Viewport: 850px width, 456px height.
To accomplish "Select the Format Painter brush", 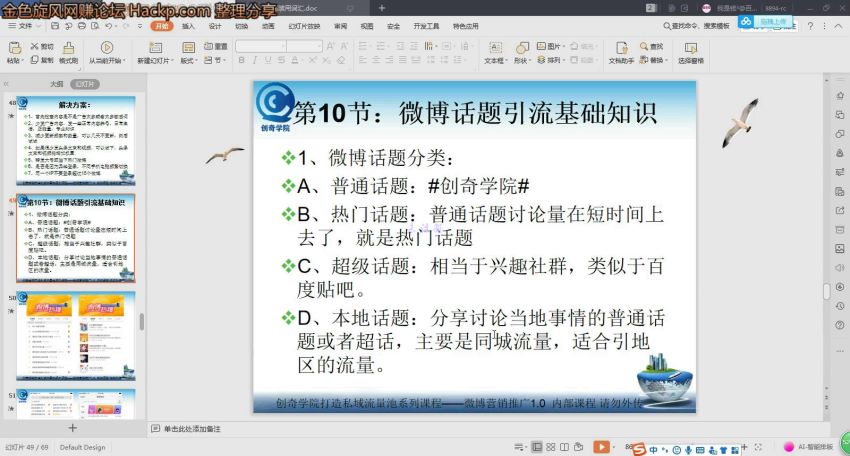I will [69, 48].
